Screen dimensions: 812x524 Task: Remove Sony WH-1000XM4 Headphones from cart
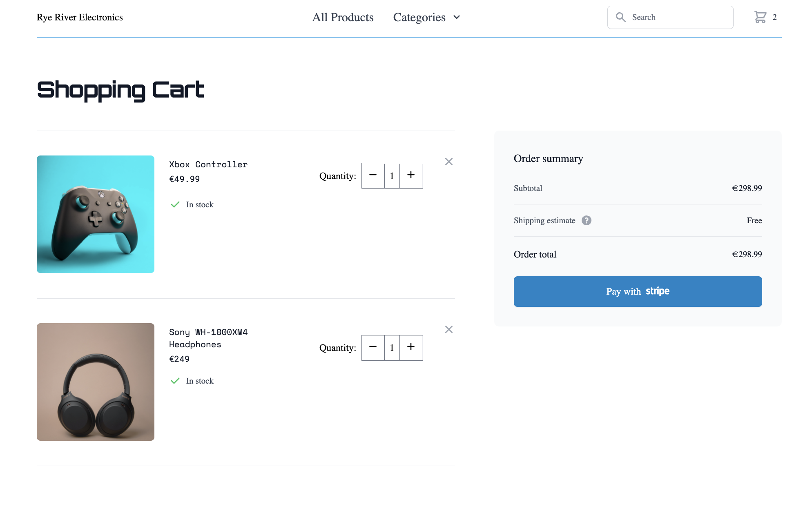click(x=448, y=329)
